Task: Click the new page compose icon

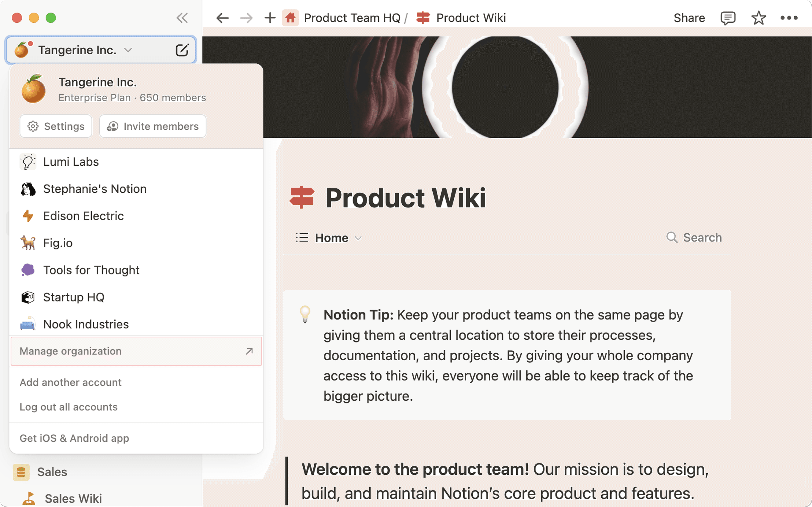Action: 182,50
